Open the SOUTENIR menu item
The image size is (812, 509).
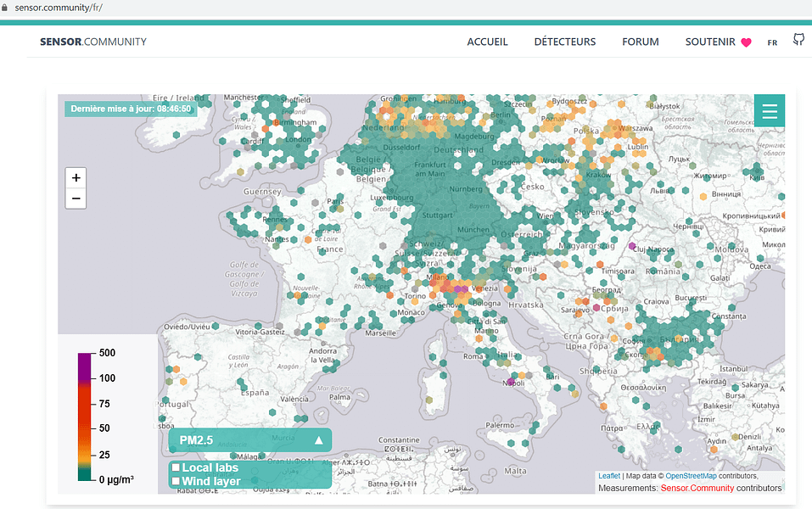pyautogui.click(x=710, y=42)
